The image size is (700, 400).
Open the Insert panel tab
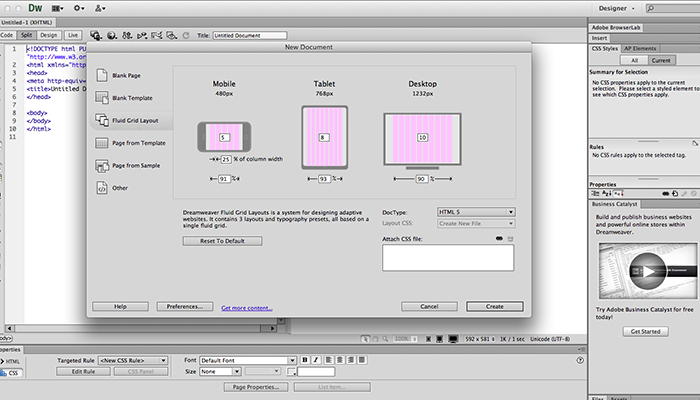[x=599, y=38]
